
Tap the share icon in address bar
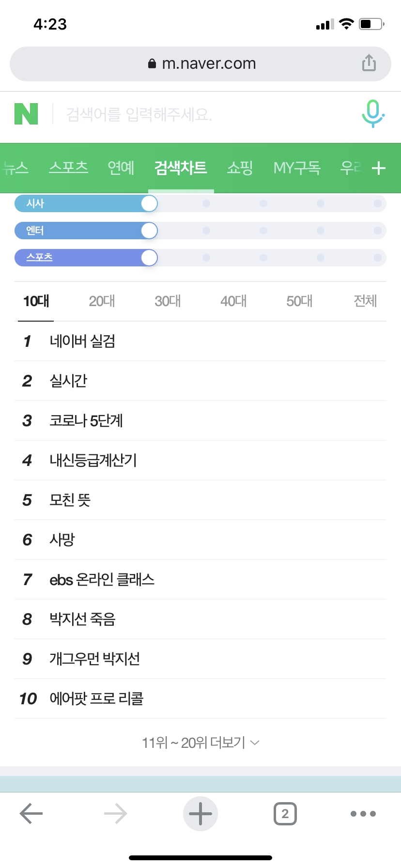[369, 63]
